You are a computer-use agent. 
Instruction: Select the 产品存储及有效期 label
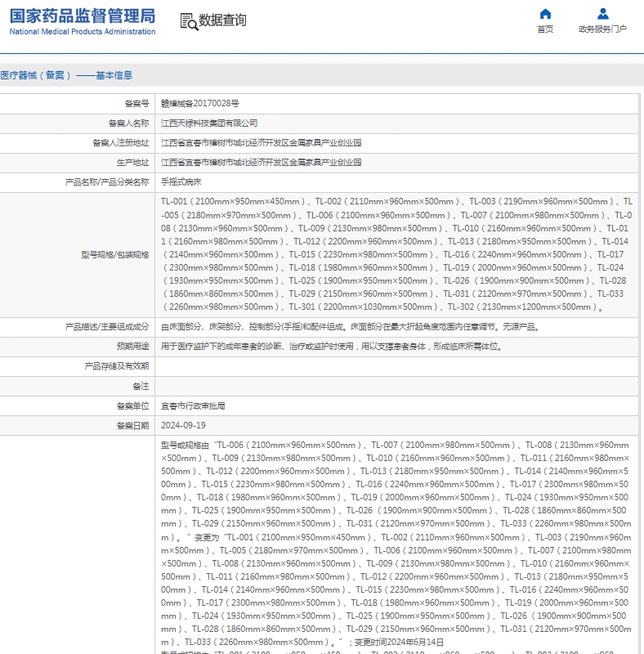click(116, 366)
